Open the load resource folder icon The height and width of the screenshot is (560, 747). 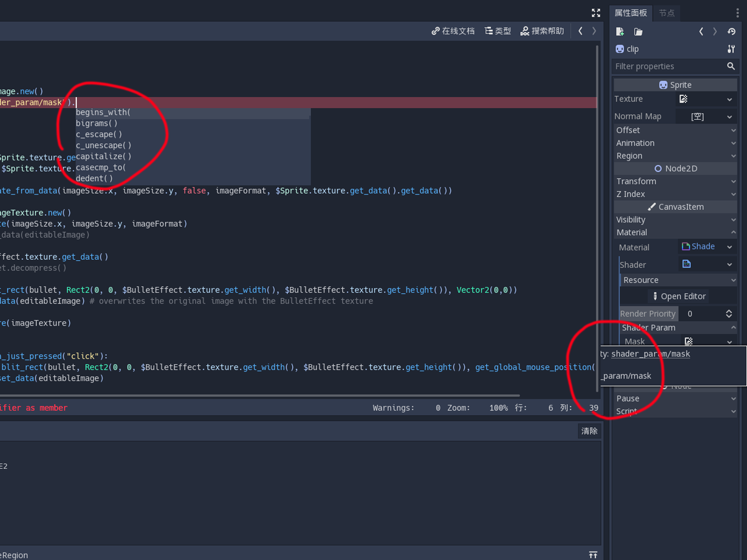coord(638,32)
